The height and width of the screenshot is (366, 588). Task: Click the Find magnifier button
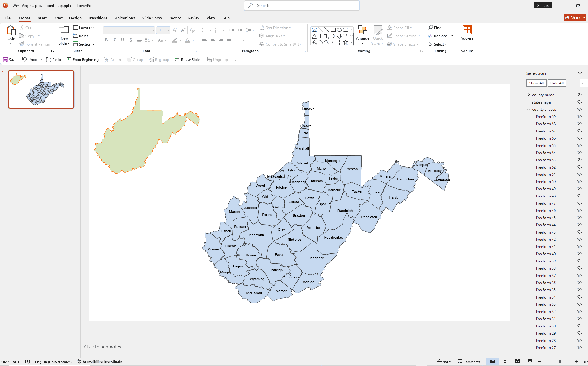[x=435, y=28]
